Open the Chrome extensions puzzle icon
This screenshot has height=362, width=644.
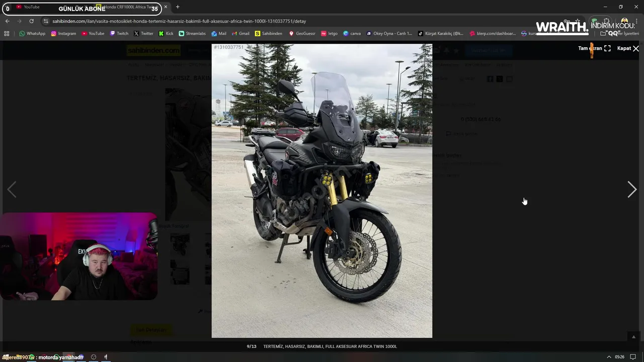(x=607, y=21)
